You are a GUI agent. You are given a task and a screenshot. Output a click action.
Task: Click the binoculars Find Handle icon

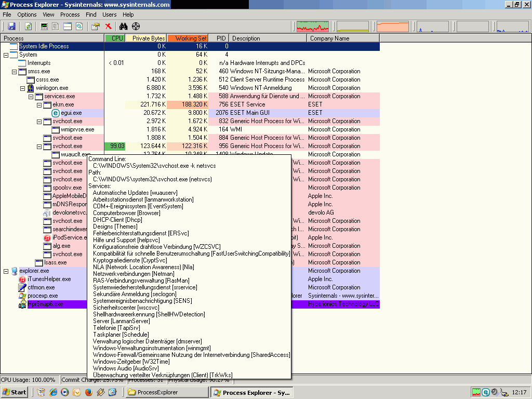[123, 26]
